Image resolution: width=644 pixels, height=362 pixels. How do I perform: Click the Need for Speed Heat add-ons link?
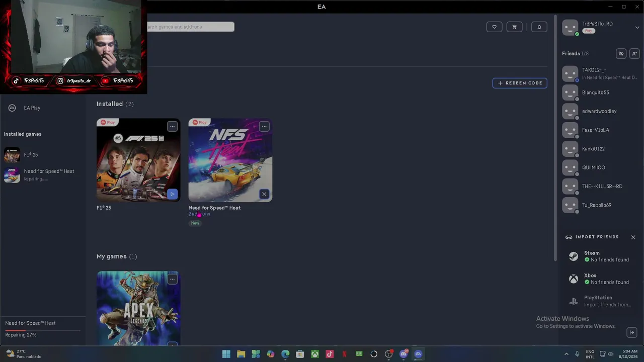tap(199, 214)
